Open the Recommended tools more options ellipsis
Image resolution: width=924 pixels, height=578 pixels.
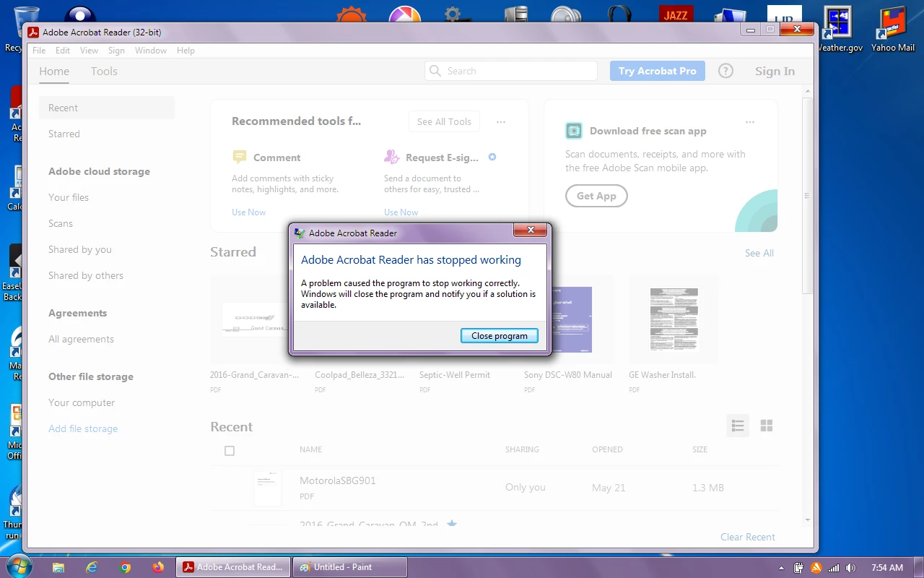click(501, 121)
